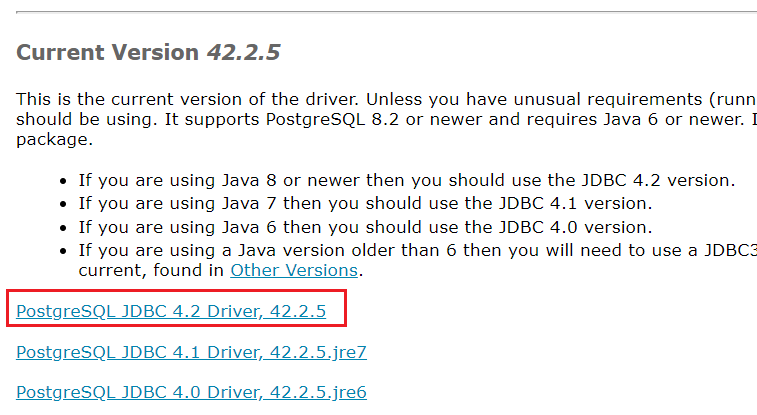
Task: Download the JDBC 4.1 Driver 42.2.5.jre7
Action: point(191,351)
